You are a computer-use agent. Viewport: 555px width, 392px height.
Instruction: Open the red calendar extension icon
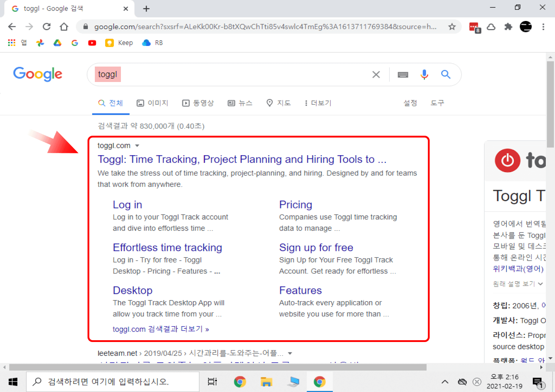475,27
